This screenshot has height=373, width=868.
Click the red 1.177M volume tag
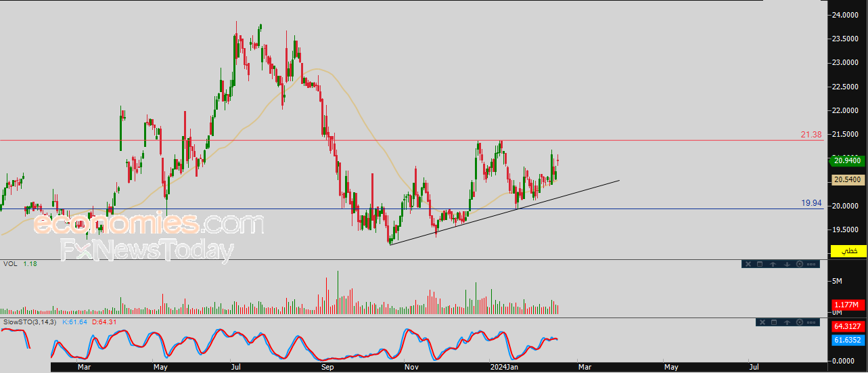click(x=848, y=305)
